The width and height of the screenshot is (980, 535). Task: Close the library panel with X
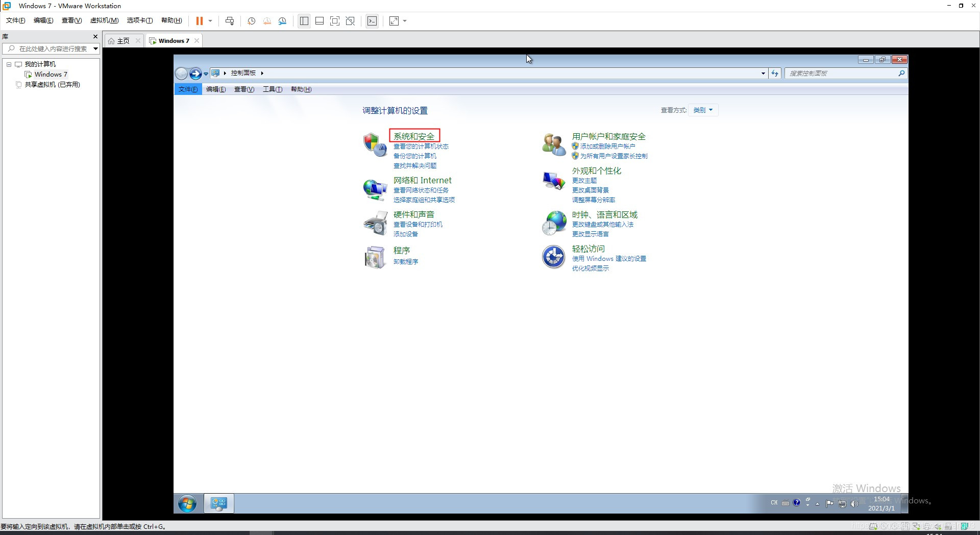pyautogui.click(x=95, y=37)
